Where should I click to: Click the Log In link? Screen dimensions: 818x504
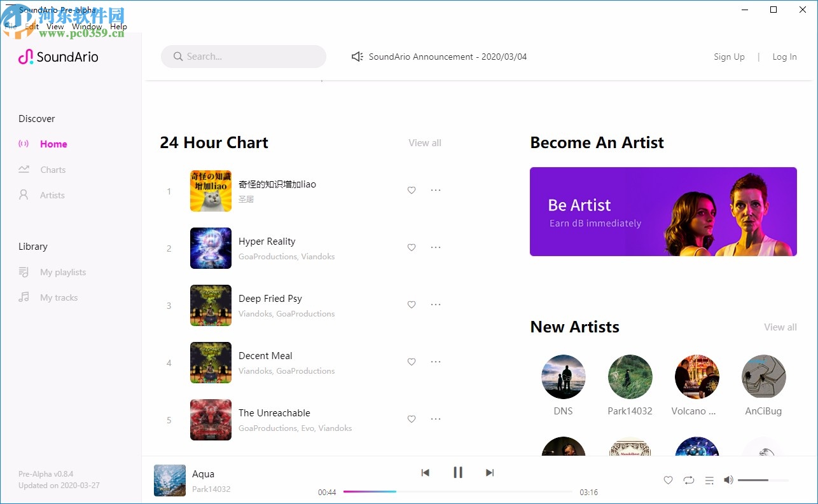784,57
